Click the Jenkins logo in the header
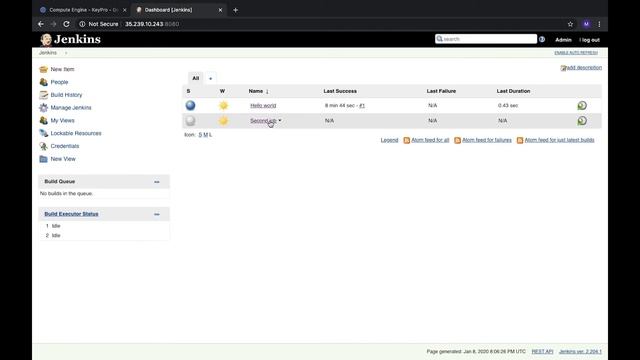 [x=70, y=39]
